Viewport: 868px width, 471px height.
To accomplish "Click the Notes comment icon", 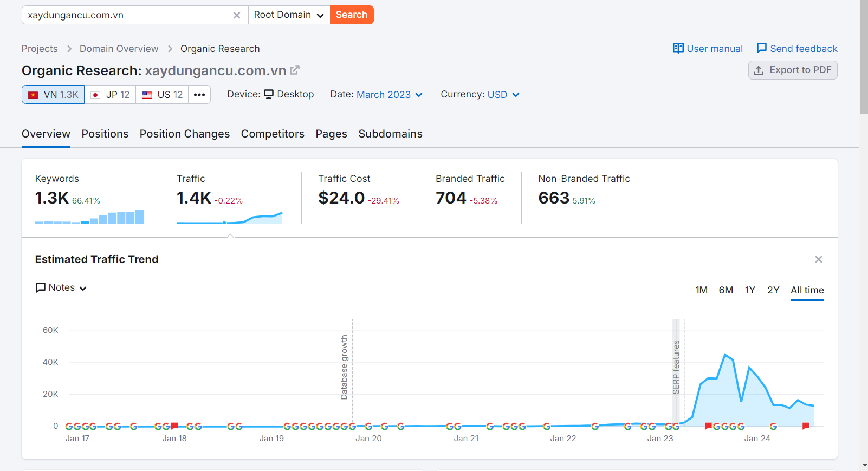I will [x=41, y=287].
